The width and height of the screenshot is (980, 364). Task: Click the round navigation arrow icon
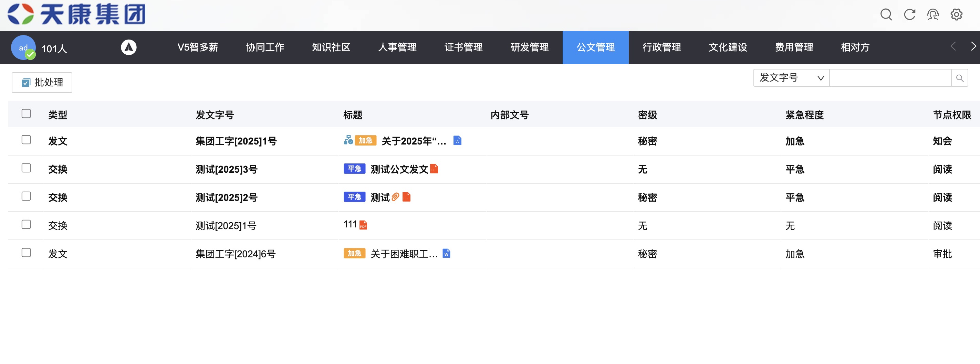(x=128, y=47)
